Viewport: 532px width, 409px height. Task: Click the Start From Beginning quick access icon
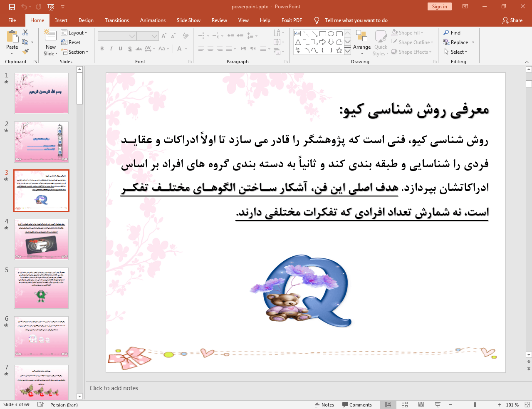51,7
